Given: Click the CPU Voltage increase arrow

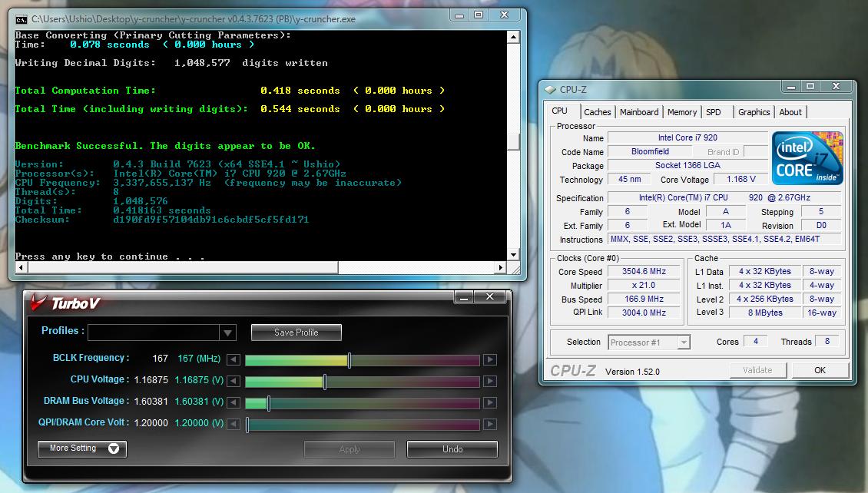Looking at the screenshot, I should coord(489,381).
